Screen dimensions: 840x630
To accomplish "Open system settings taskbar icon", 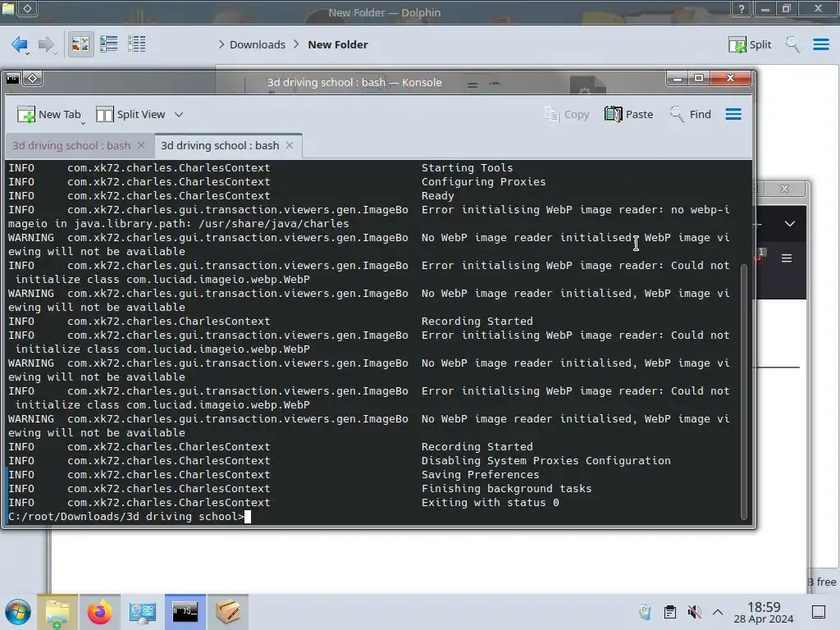I will pyautogui.click(x=142, y=612).
